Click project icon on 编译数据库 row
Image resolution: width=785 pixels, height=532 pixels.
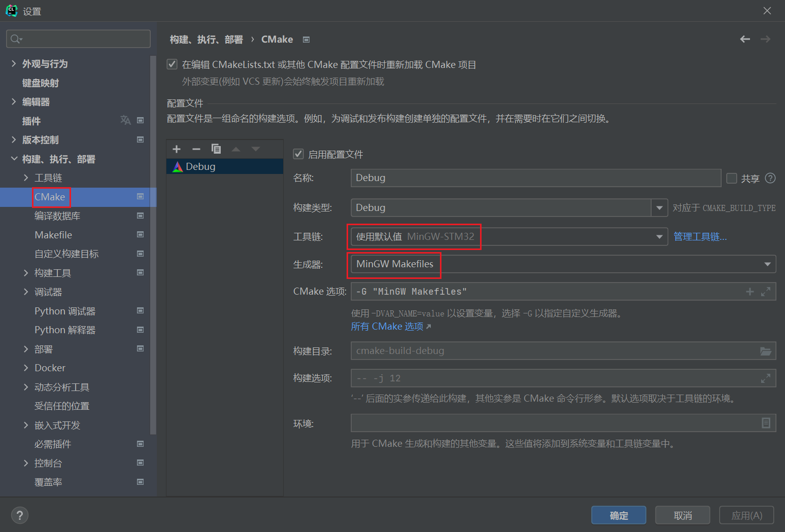pyautogui.click(x=141, y=216)
